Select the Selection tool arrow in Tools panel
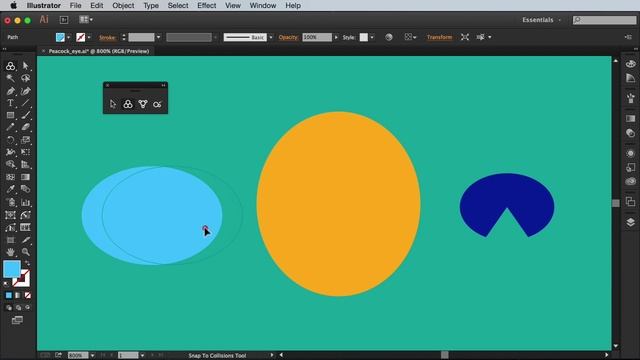 (x=25, y=66)
